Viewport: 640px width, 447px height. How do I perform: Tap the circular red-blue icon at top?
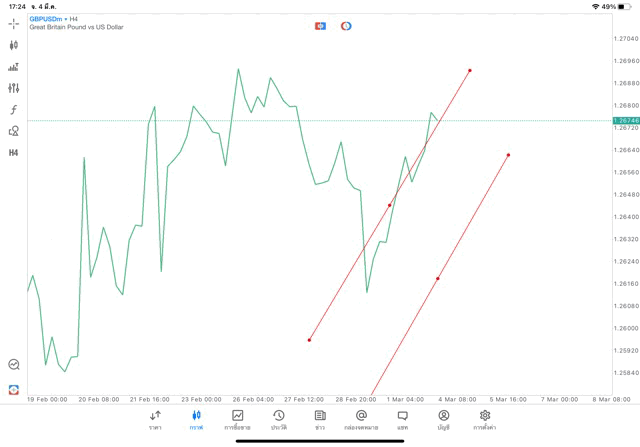tap(346, 26)
